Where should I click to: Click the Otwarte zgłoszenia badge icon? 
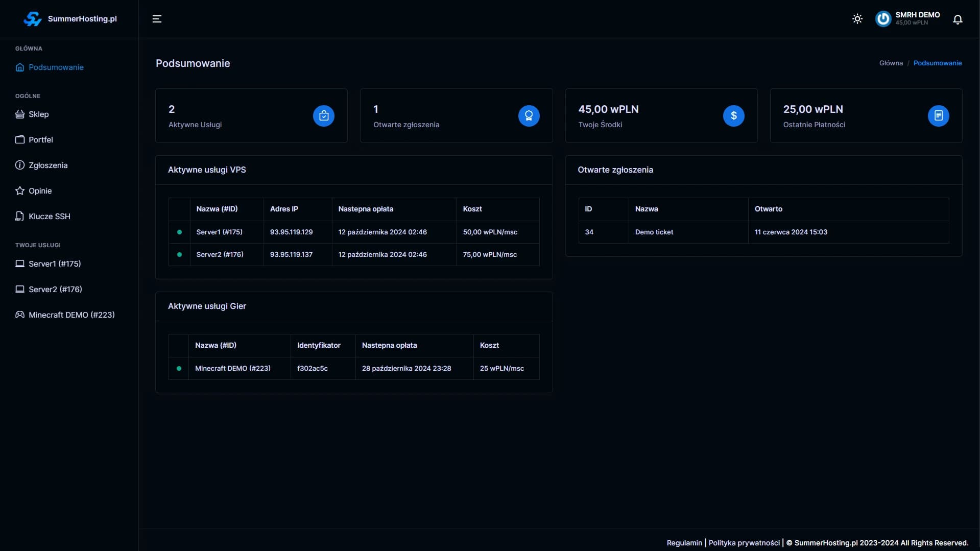[x=529, y=116]
